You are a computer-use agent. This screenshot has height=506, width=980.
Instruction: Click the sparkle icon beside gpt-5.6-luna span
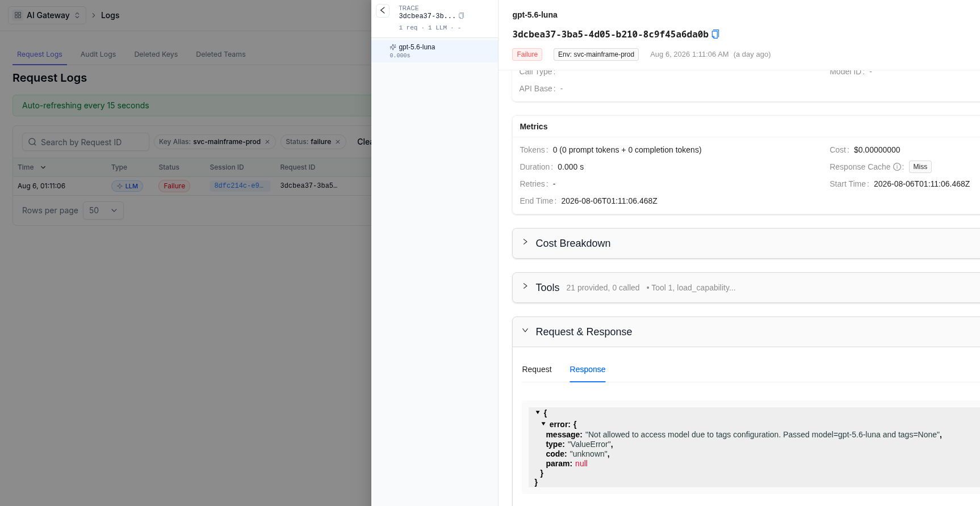pyautogui.click(x=393, y=47)
